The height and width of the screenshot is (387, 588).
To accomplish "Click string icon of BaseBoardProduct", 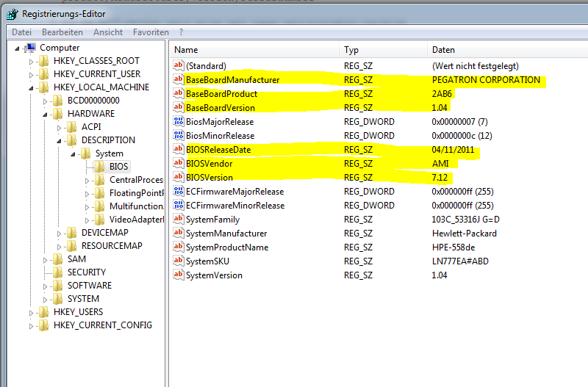I will (x=178, y=93).
